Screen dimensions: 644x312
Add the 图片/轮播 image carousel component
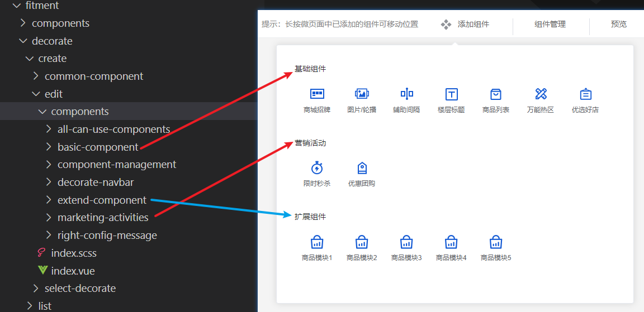pos(362,94)
